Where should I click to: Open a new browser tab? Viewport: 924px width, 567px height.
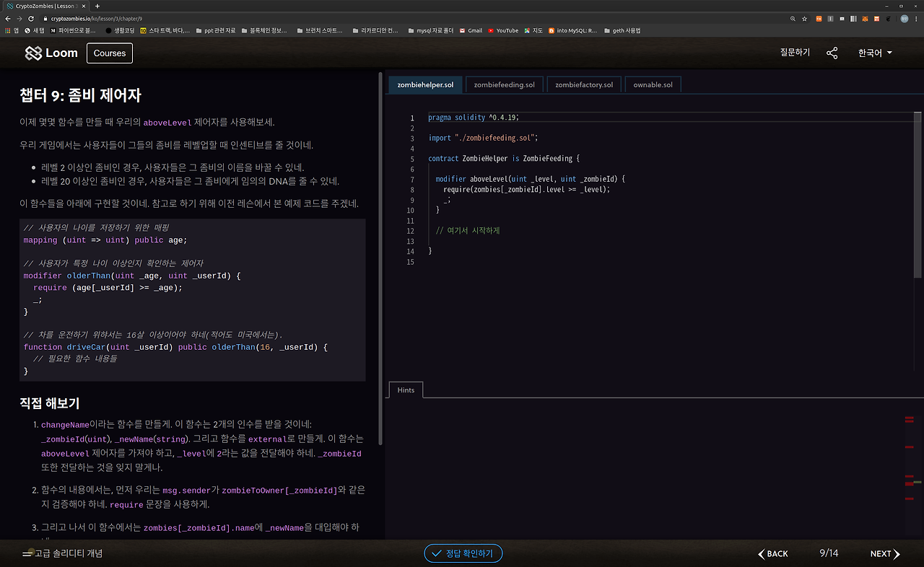pyautogui.click(x=99, y=6)
